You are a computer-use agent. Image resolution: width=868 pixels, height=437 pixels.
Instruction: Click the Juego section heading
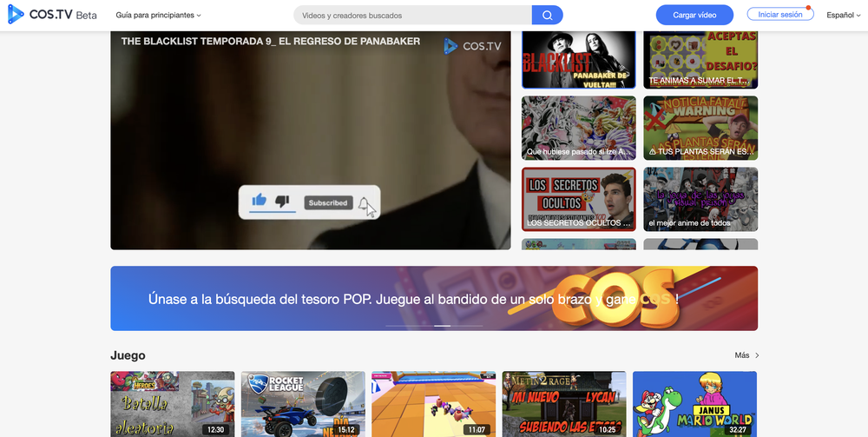(x=128, y=355)
